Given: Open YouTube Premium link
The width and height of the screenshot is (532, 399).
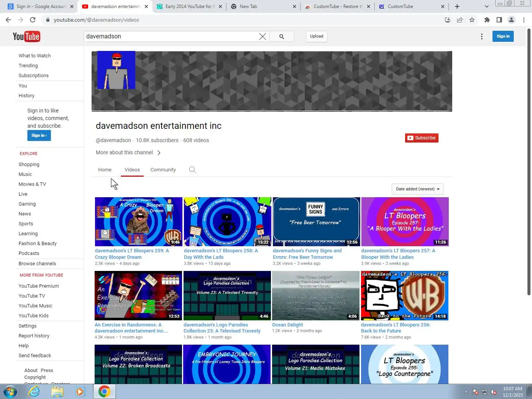Looking at the screenshot, I should (x=39, y=286).
